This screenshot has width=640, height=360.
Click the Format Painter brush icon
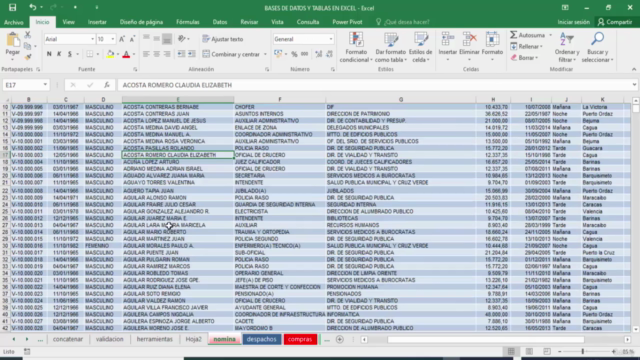pyautogui.click(x=28, y=57)
